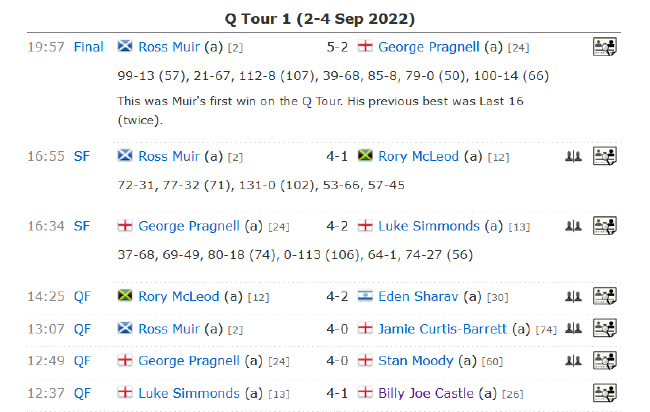This screenshot has width=650, height=412.
Task: Open head-to-head icon for Pragnell vs Moody
Action: click(573, 361)
